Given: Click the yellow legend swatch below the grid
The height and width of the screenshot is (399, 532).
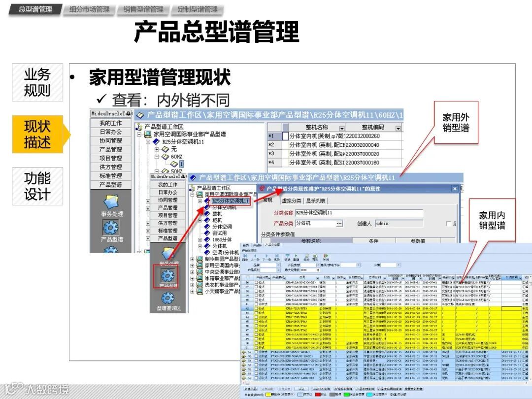Looking at the screenshot, I should click(x=268, y=395).
